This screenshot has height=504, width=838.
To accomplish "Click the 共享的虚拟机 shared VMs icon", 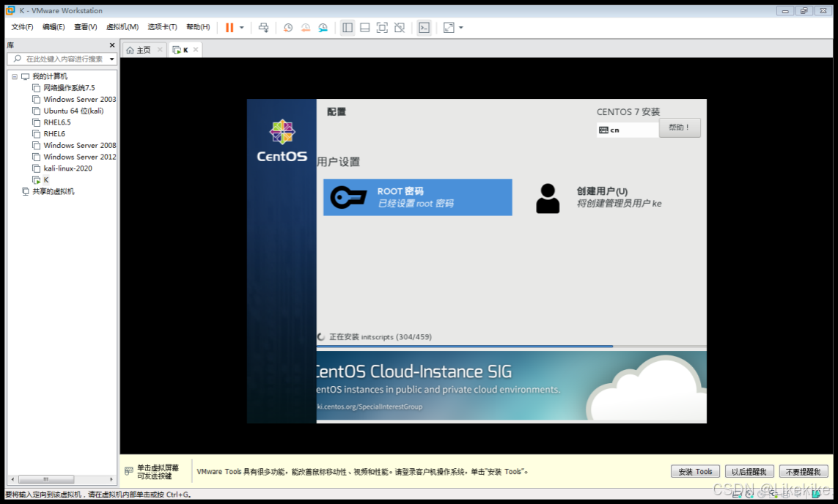I will (25, 191).
